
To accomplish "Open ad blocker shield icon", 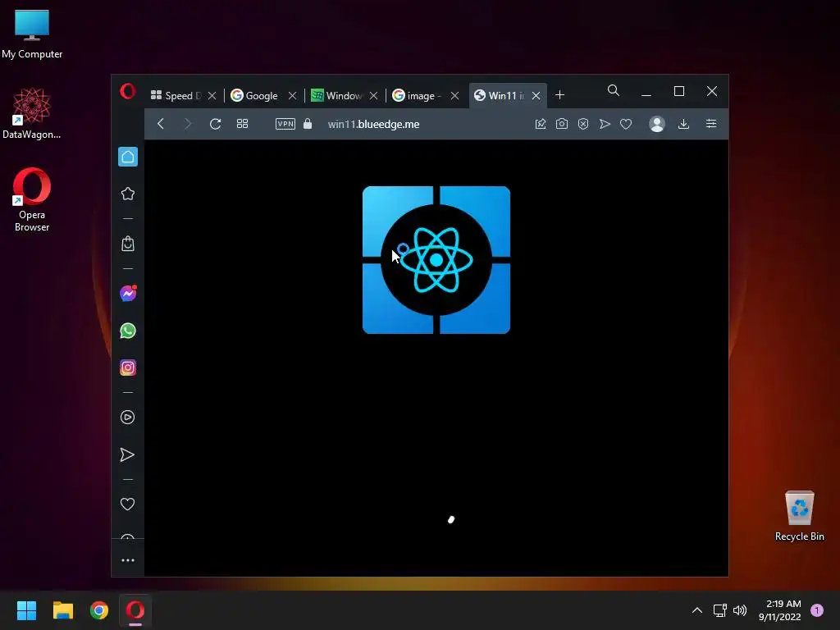I will 583,124.
